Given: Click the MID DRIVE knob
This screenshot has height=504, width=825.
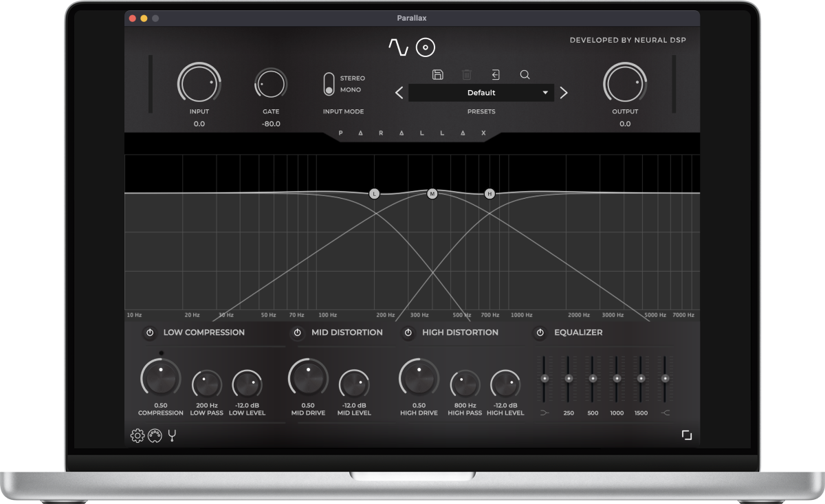Looking at the screenshot, I should click(x=308, y=377).
